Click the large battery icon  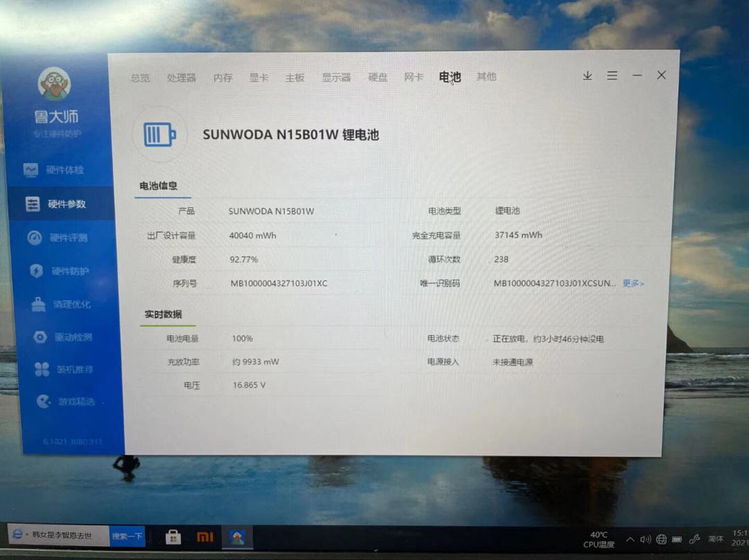pos(160,134)
